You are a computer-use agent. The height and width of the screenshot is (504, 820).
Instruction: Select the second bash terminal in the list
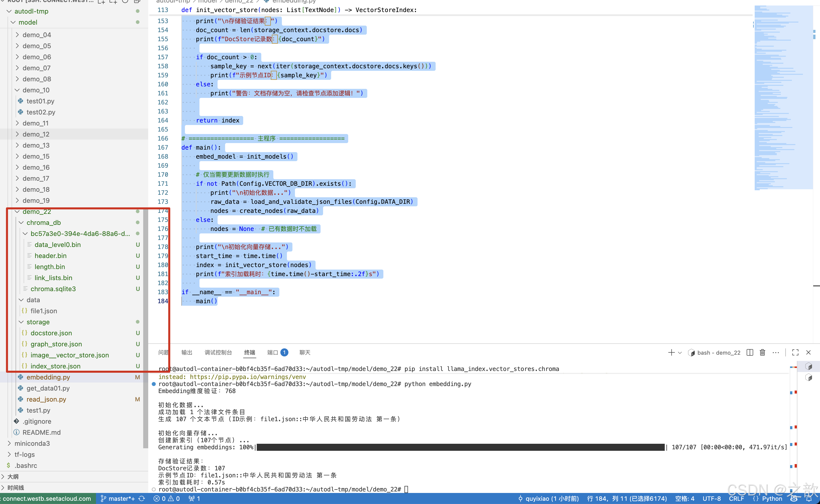pyautogui.click(x=809, y=377)
